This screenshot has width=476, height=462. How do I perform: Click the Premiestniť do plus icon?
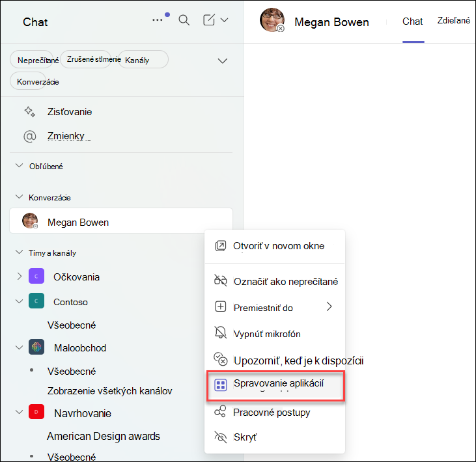click(x=221, y=306)
